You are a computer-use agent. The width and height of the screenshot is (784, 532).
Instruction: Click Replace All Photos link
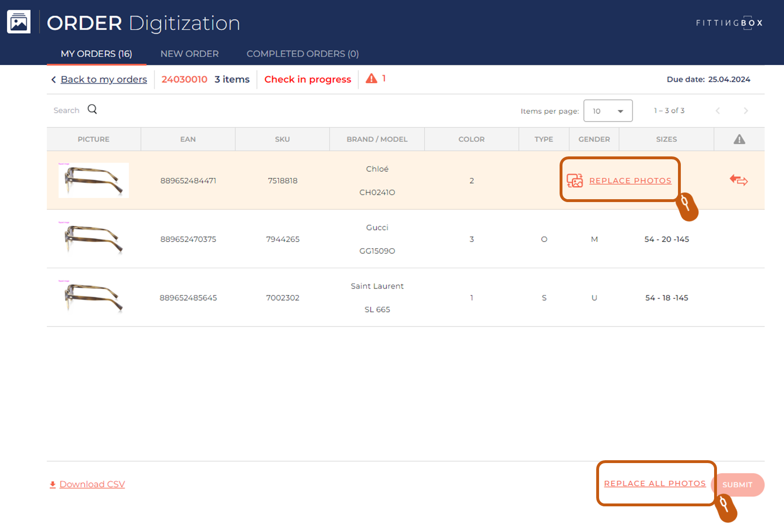[655, 484]
